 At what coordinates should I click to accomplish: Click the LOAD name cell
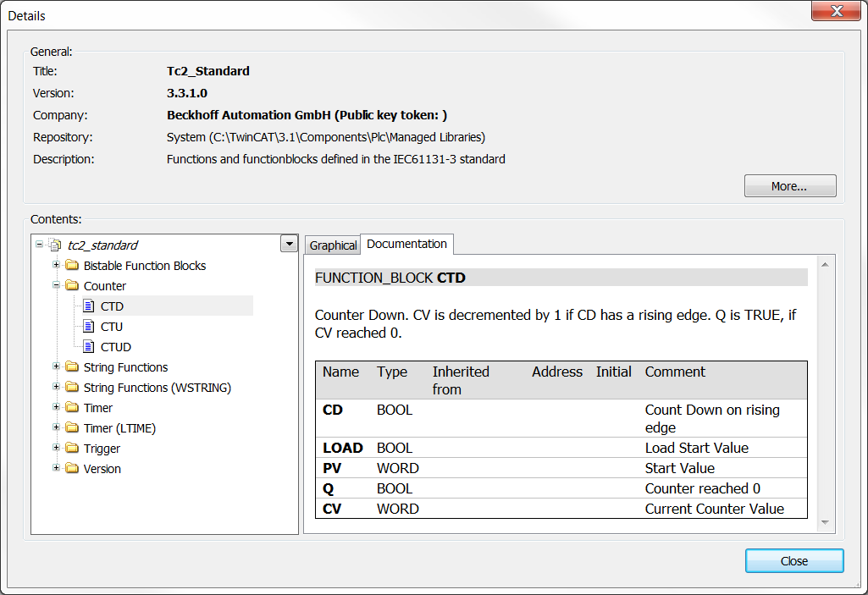343,448
